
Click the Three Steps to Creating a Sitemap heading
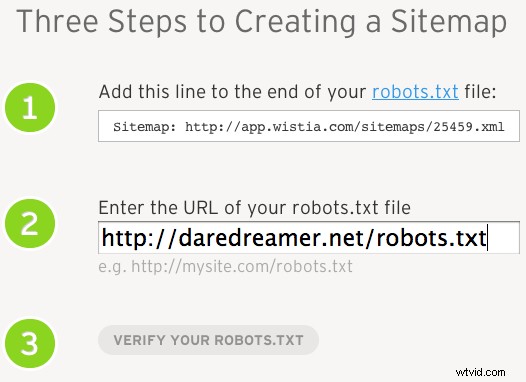point(261,21)
